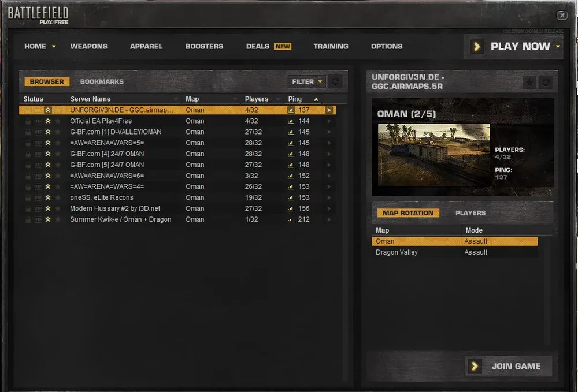Image resolution: width=578 pixels, height=392 pixels.
Task: Toggle bookmark star for Summer Kwik-e server
Action: (58, 219)
